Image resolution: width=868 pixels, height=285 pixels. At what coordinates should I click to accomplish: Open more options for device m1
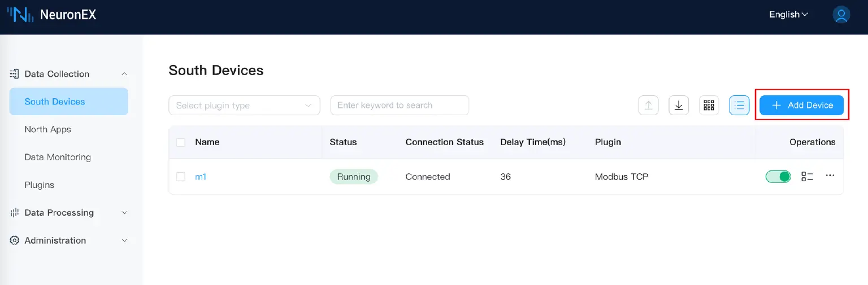coord(830,176)
